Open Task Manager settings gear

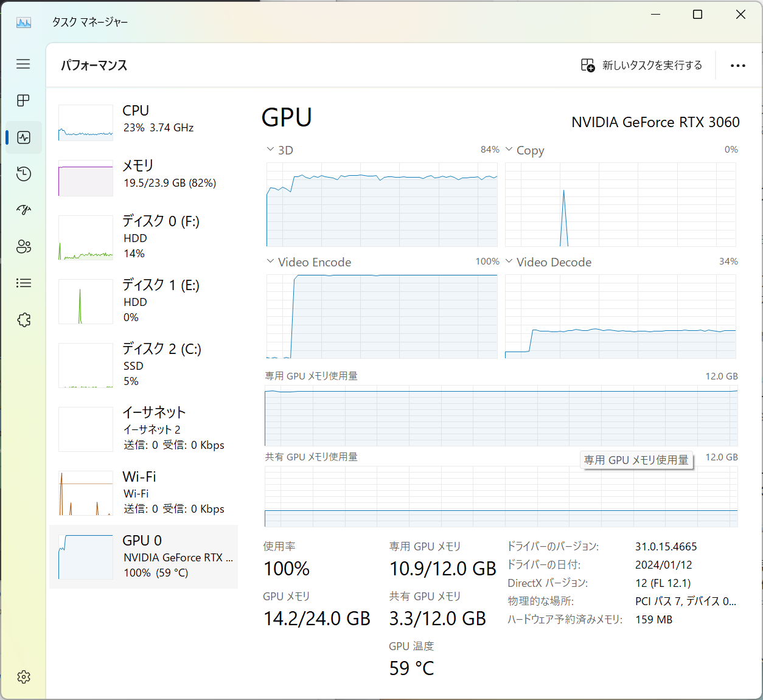[24, 677]
